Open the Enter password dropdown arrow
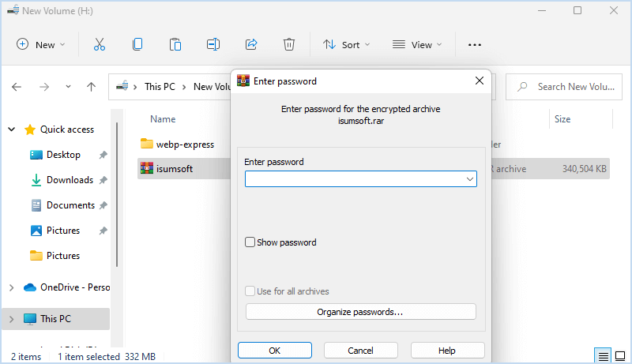This screenshot has width=632, height=364. click(470, 179)
